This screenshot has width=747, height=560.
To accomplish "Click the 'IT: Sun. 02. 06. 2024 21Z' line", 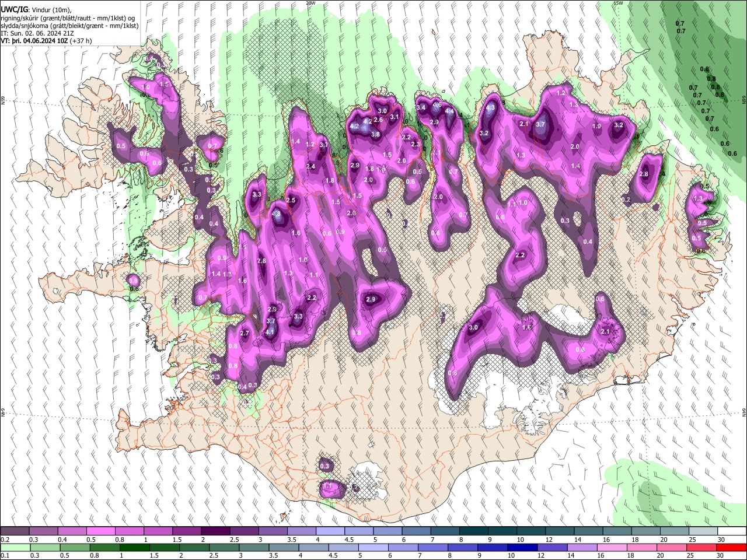I will tap(37, 33).
